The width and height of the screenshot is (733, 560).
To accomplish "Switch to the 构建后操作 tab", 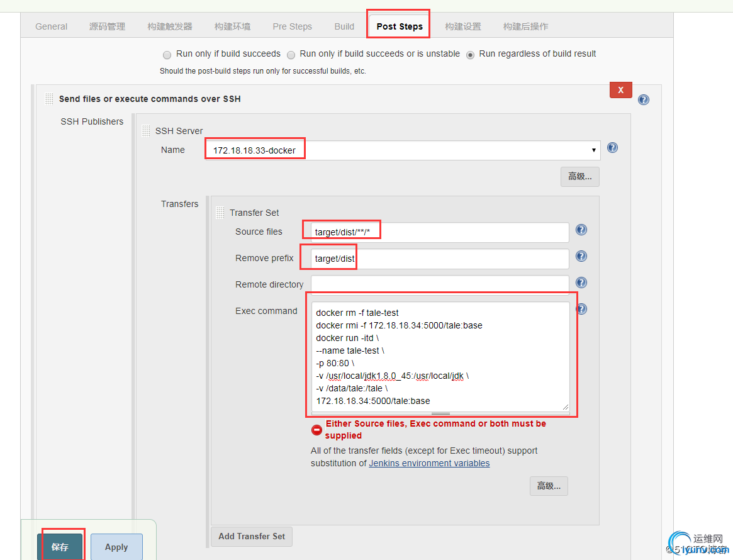I will tap(525, 26).
